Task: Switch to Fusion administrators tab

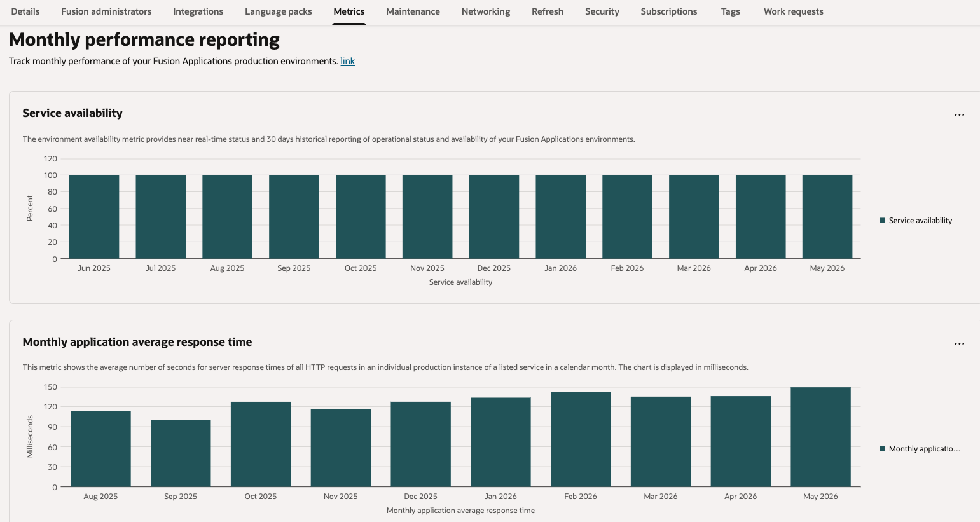Action: tap(106, 11)
